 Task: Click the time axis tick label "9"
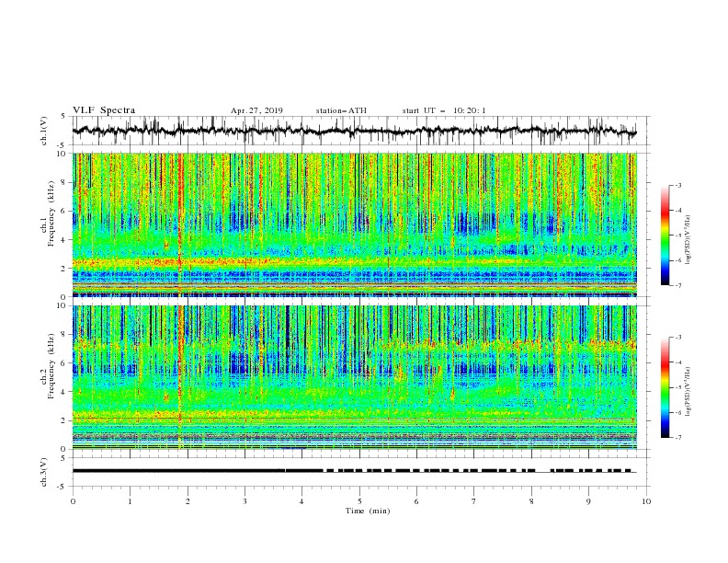pyautogui.click(x=588, y=501)
